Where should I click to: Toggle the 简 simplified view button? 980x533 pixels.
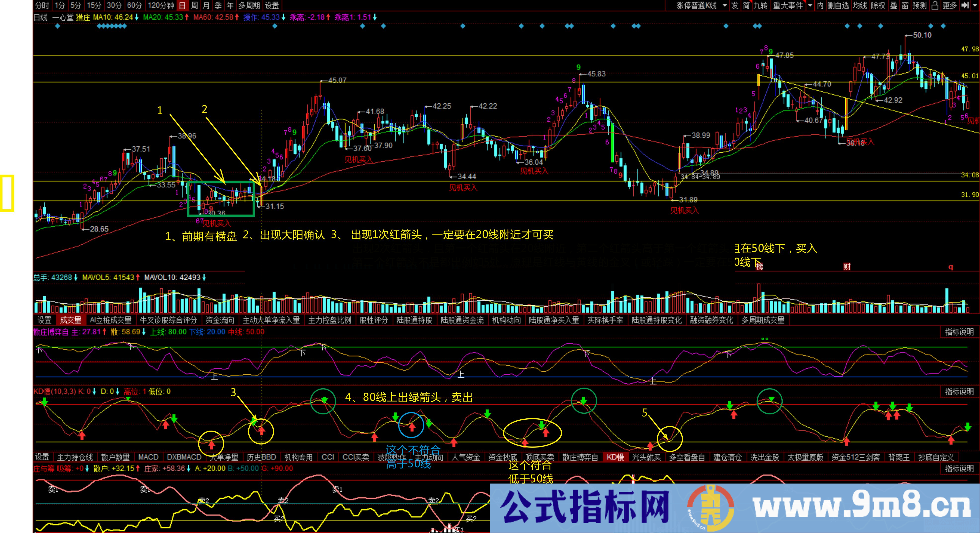coord(746,5)
